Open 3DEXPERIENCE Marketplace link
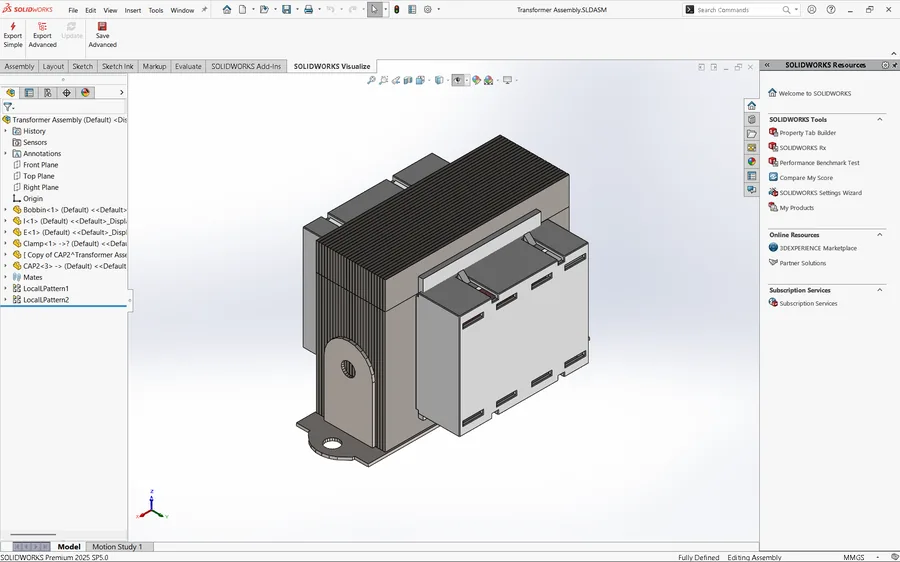 click(x=818, y=248)
